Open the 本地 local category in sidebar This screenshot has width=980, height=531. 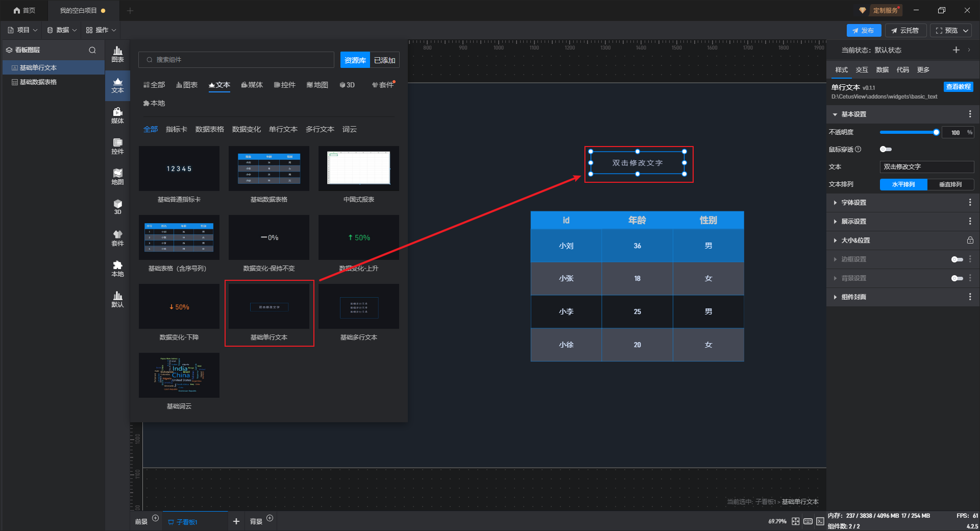[x=117, y=269]
